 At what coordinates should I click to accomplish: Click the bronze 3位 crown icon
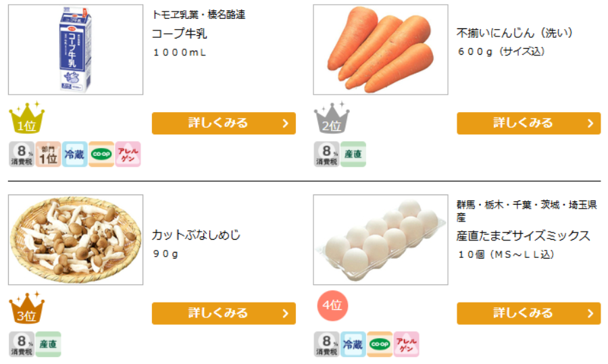coord(26,309)
